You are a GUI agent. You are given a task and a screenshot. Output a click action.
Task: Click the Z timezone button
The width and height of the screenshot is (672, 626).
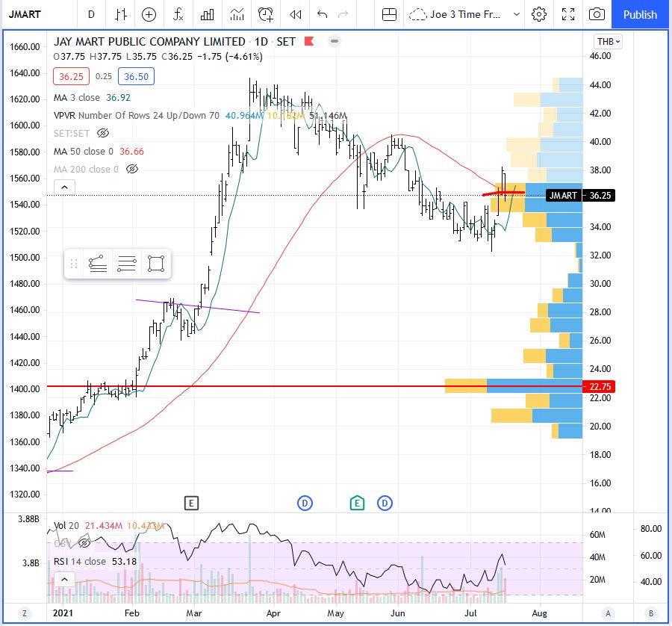tap(25, 613)
